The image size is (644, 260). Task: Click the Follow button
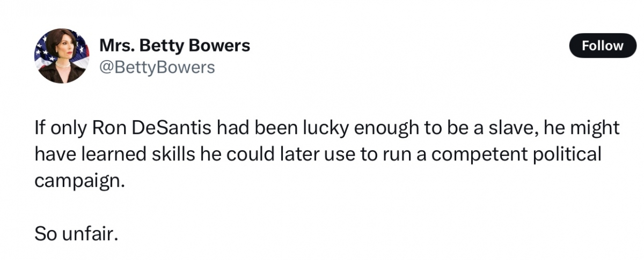pyautogui.click(x=602, y=46)
